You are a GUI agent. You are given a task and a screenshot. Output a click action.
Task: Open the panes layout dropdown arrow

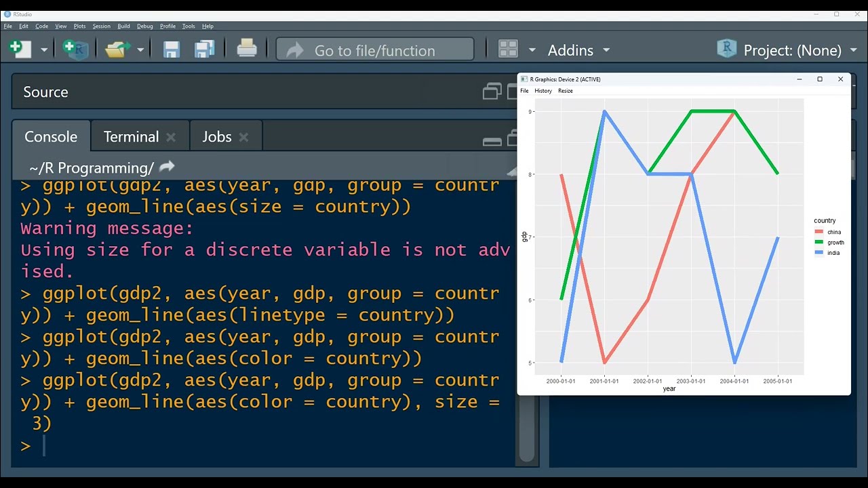click(532, 50)
